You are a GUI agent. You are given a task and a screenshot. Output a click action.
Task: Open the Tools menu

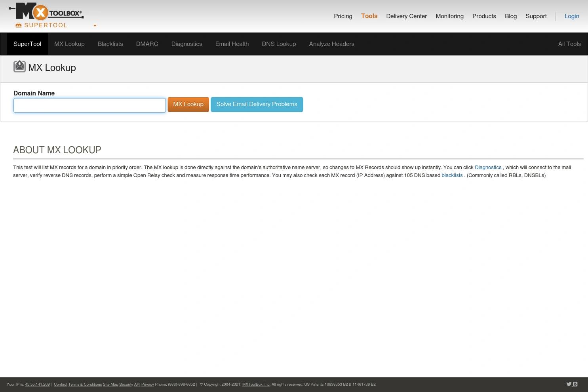(369, 16)
